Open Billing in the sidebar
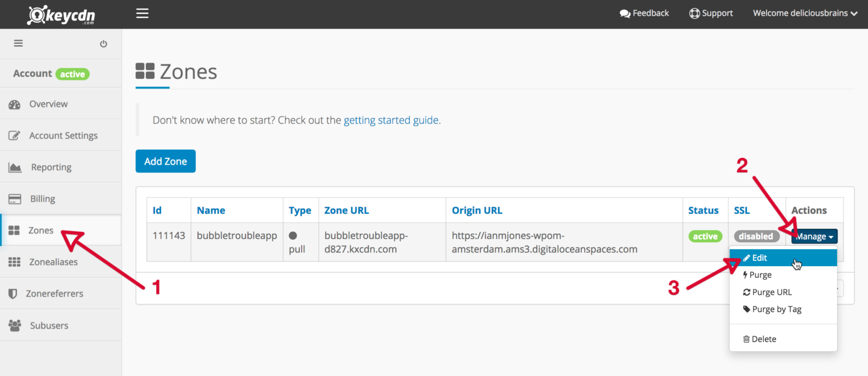This screenshot has height=376, width=868. pos(61,198)
